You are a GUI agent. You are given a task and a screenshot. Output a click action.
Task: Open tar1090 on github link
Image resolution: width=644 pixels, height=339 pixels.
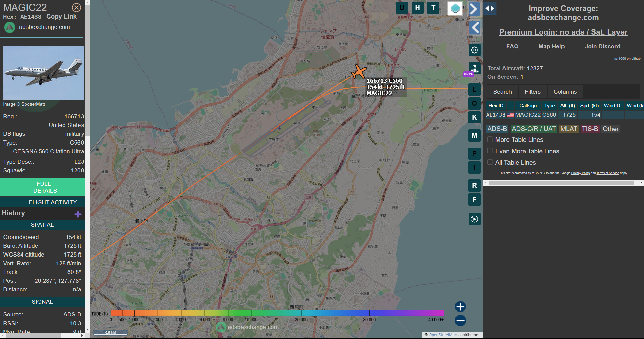click(627, 59)
